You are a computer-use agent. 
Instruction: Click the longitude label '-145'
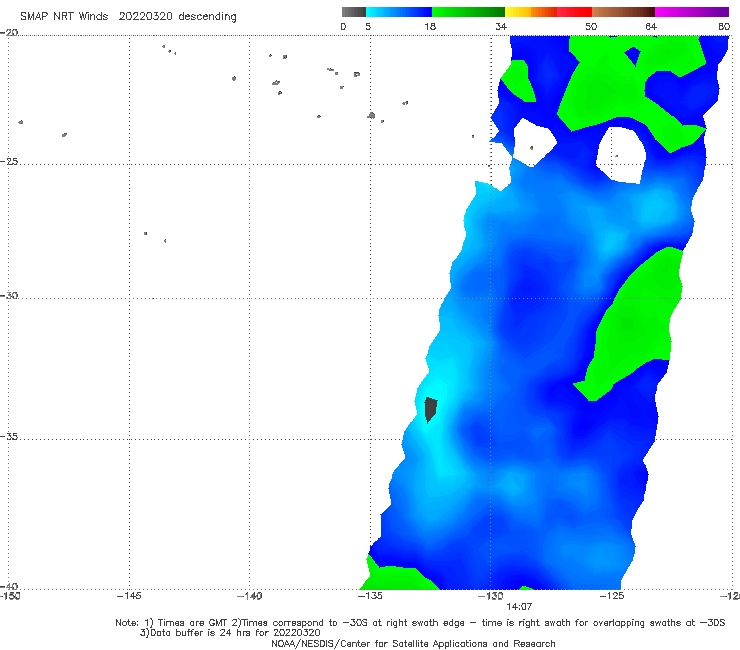pyautogui.click(x=129, y=596)
